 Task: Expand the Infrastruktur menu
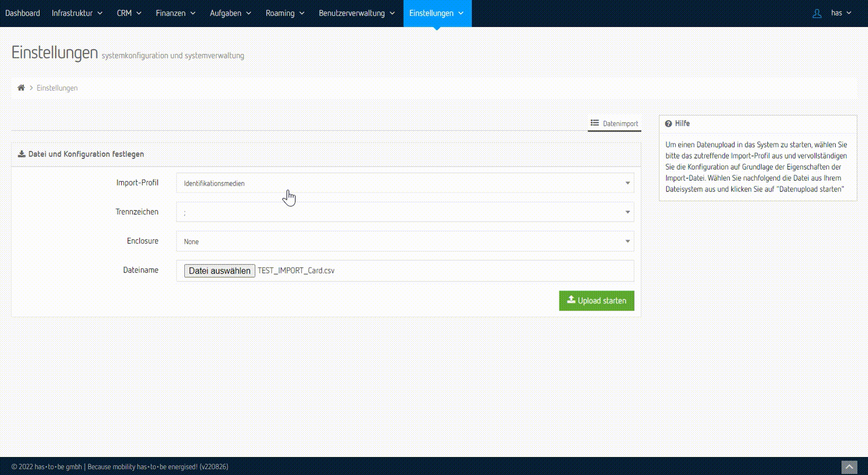(77, 13)
